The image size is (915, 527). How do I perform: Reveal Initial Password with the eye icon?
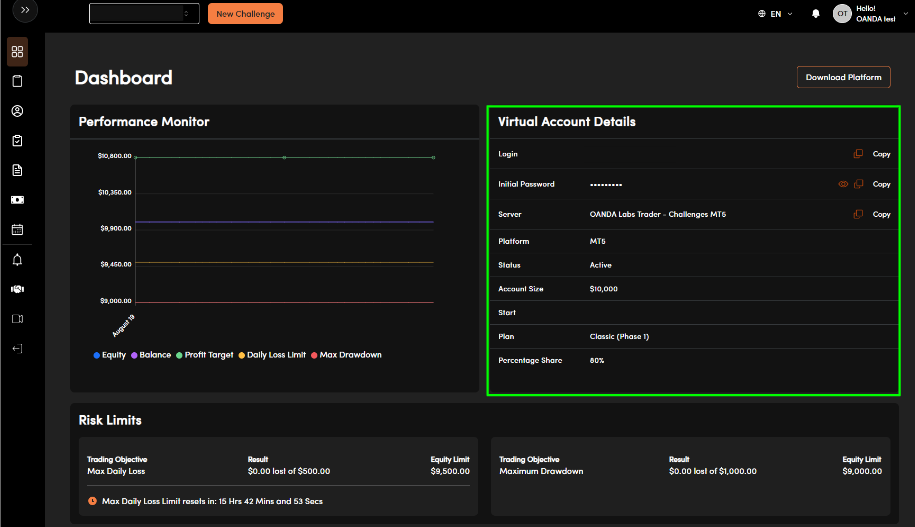(x=842, y=184)
